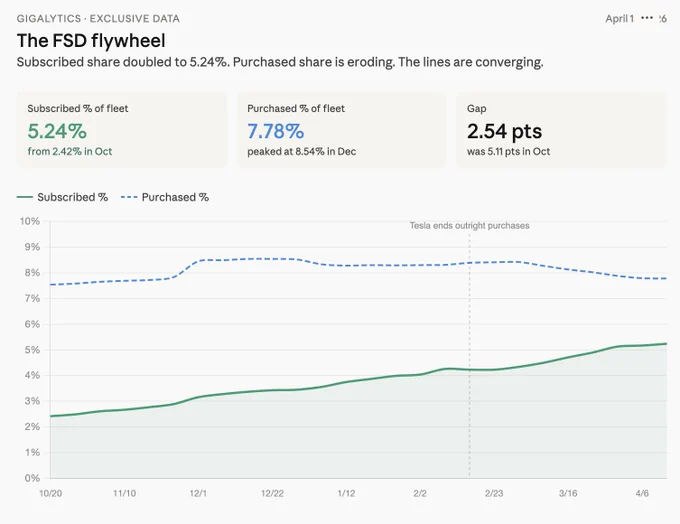This screenshot has height=524, width=680.
Task: Click the April date in header
Action: pyautogui.click(x=620, y=19)
